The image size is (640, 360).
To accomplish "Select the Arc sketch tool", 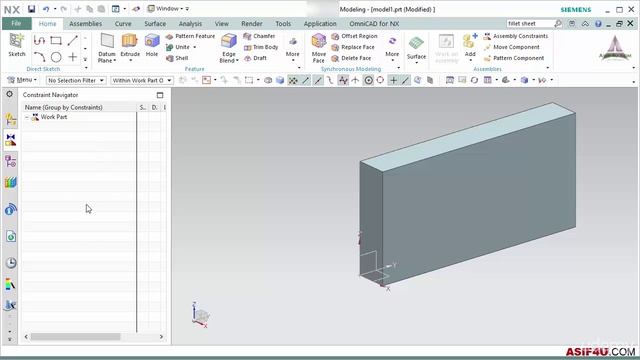I will click(39, 57).
